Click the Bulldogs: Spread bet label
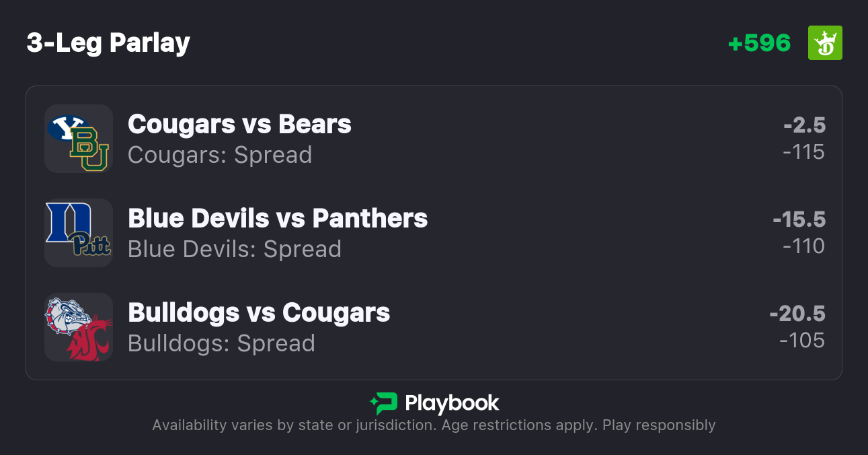Image resolution: width=868 pixels, height=455 pixels. tap(221, 344)
